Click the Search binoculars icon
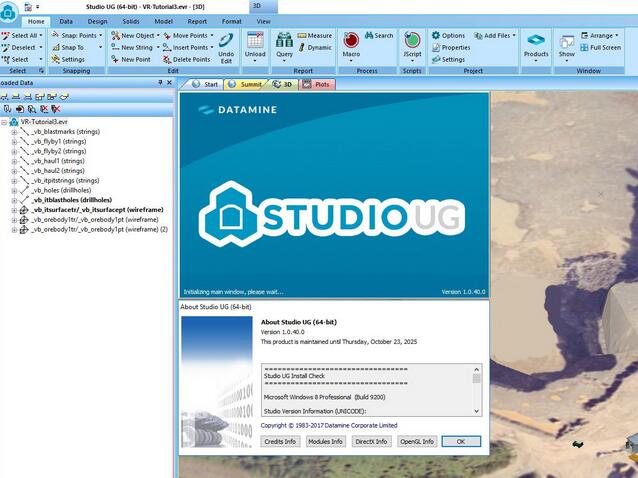This screenshot has width=638, height=478. pyautogui.click(x=369, y=36)
